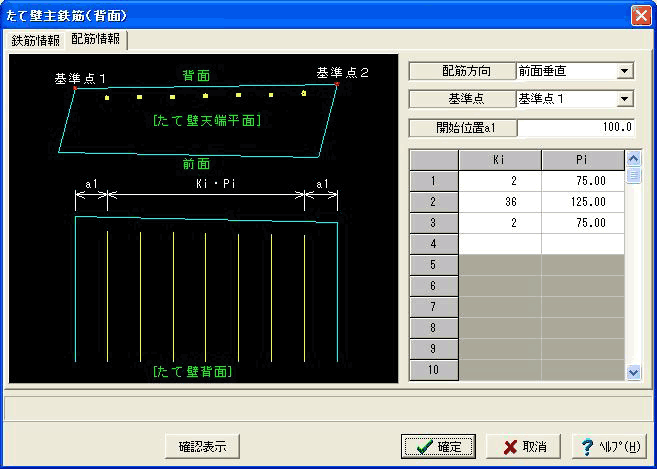Click the 確認表示 button
Viewport: 657px width, 469px height.
click(x=203, y=446)
